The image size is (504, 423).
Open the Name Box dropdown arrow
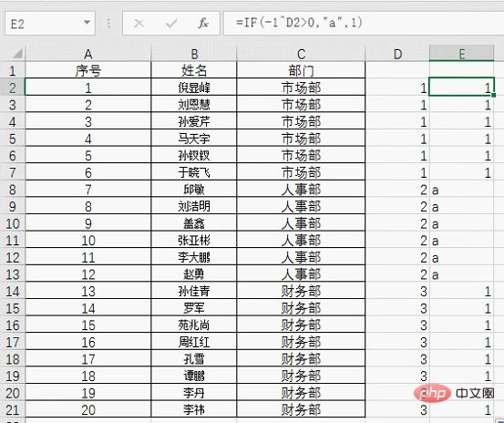[87, 23]
